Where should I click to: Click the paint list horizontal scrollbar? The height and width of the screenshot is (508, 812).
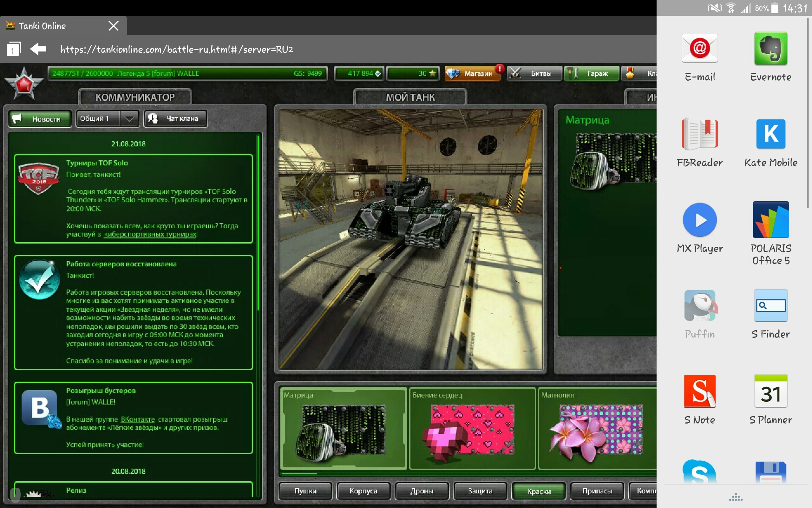point(299,474)
